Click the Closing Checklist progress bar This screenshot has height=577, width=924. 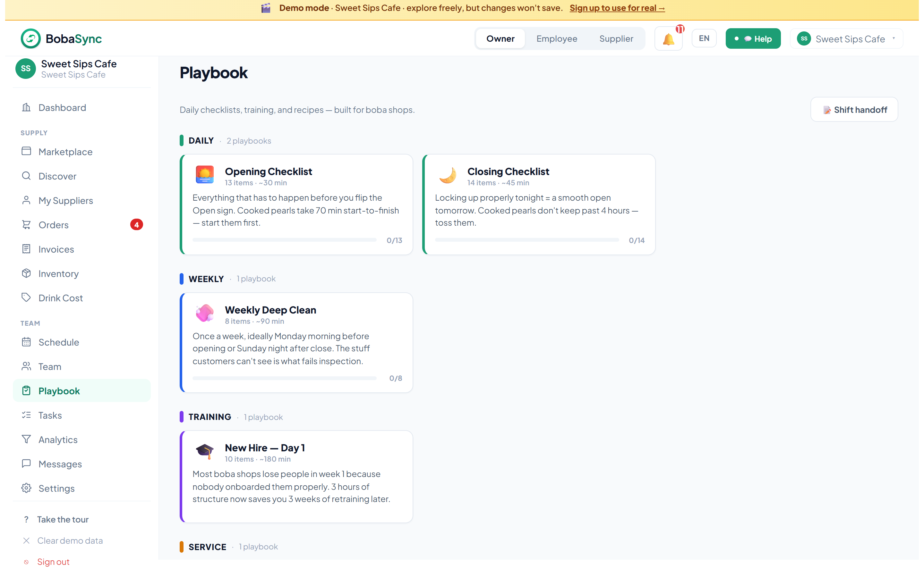tap(527, 240)
